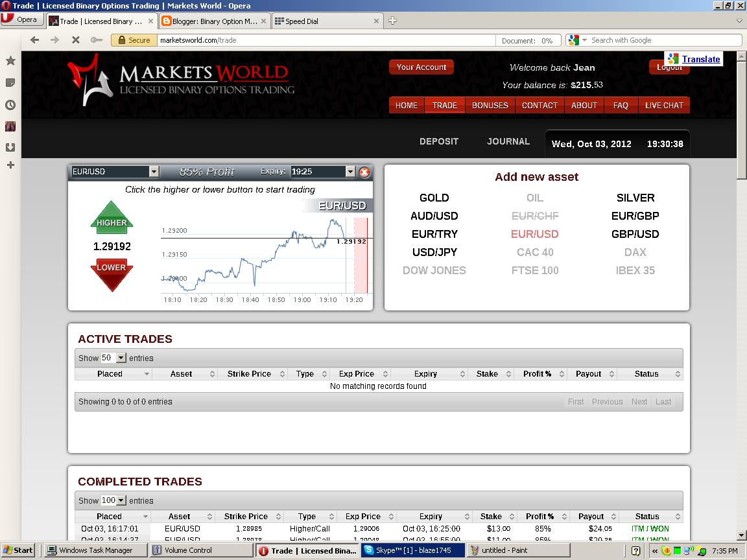Open the closed tabs arrow at tab bar end
This screenshot has height=560, width=747.
point(739,21)
